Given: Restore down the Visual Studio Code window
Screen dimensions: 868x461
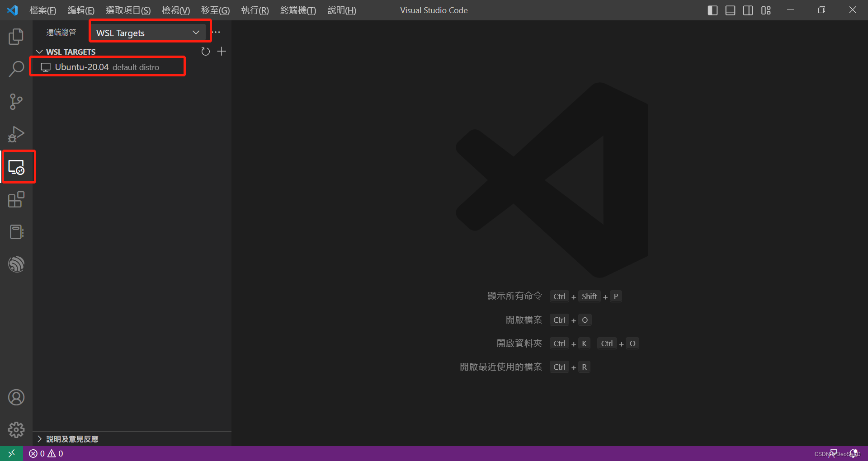Looking at the screenshot, I should pyautogui.click(x=821, y=10).
